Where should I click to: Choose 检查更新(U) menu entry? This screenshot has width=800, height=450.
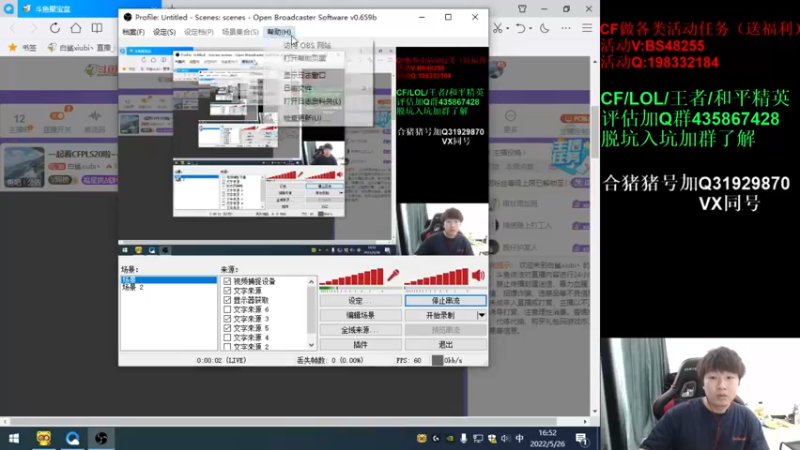coord(303,118)
